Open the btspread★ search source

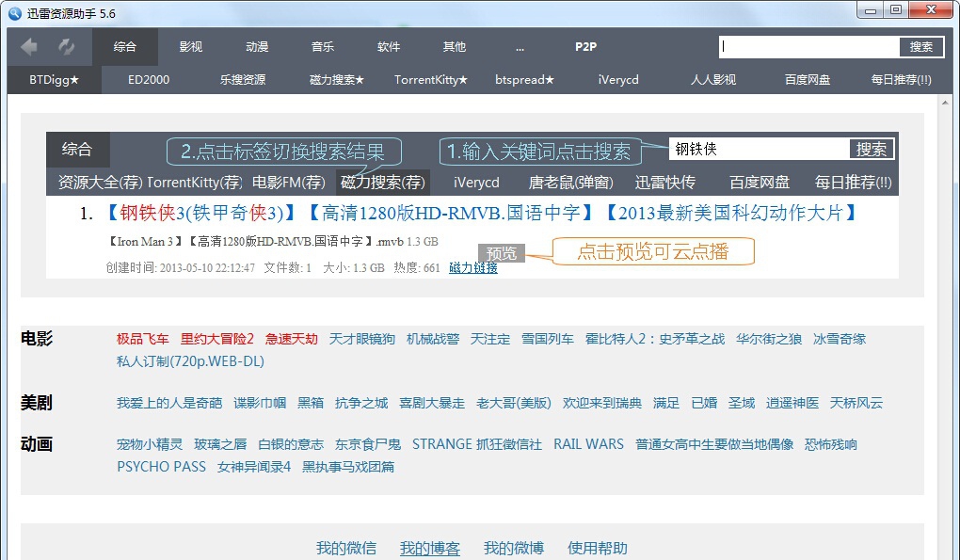coord(524,80)
